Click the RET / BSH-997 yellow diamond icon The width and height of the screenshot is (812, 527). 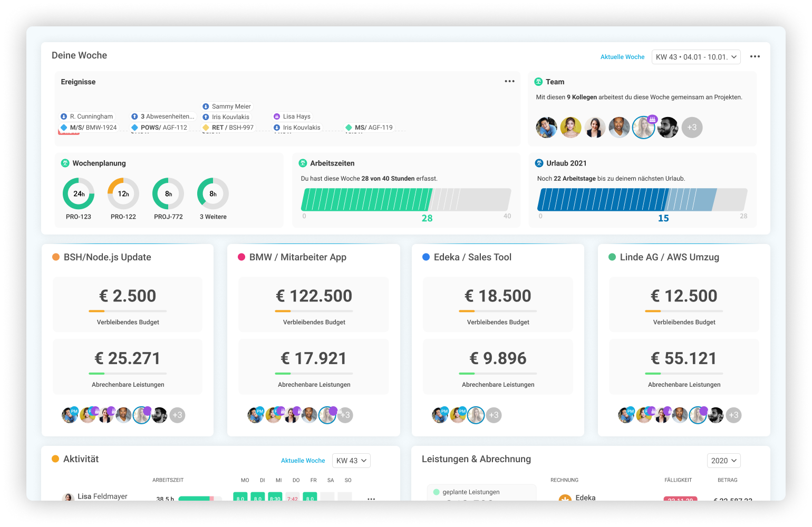click(x=206, y=128)
